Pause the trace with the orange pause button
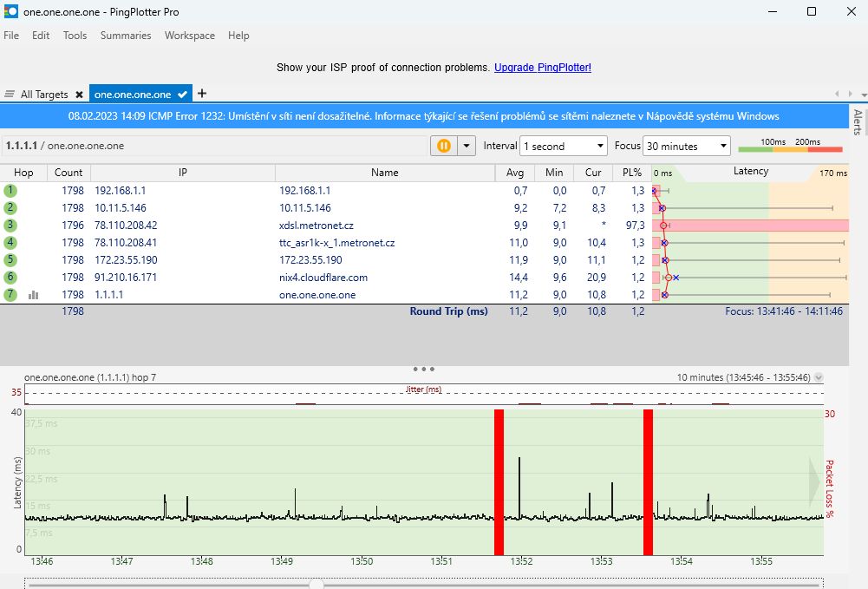This screenshot has height=589, width=868. click(x=443, y=147)
